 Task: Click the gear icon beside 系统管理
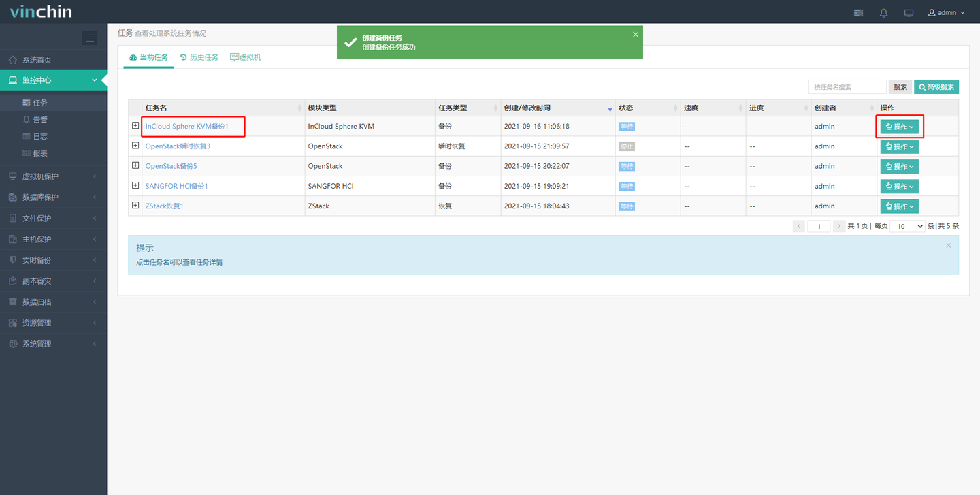tap(13, 344)
